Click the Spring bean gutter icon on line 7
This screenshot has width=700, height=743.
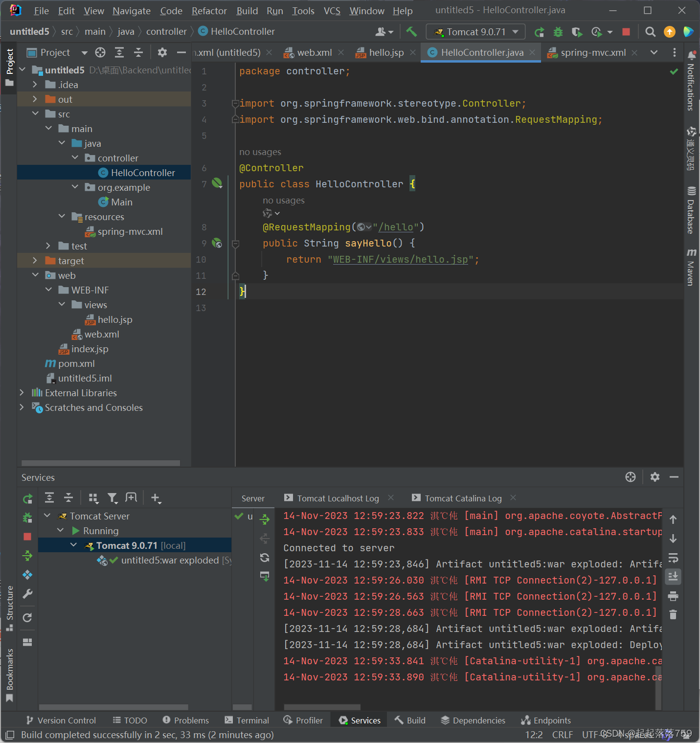[217, 183]
